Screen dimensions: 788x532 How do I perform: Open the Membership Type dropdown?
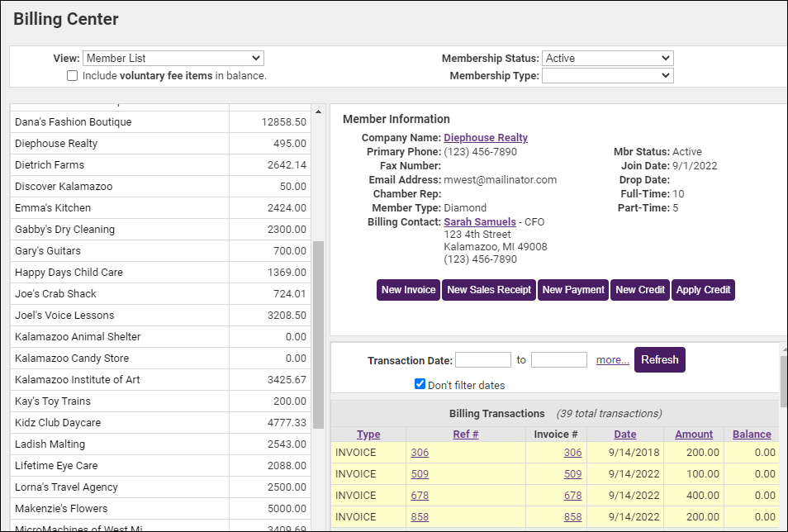607,76
